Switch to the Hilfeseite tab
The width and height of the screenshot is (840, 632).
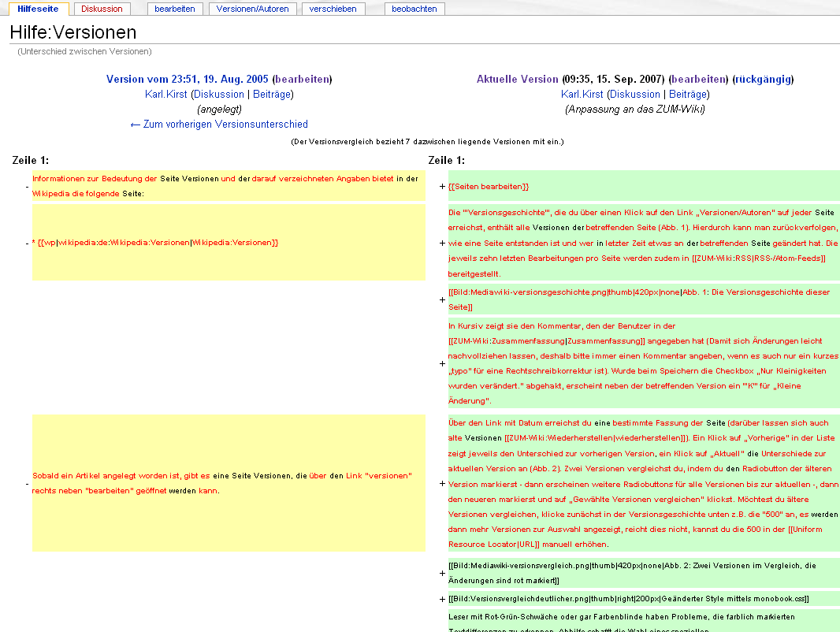coord(38,9)
